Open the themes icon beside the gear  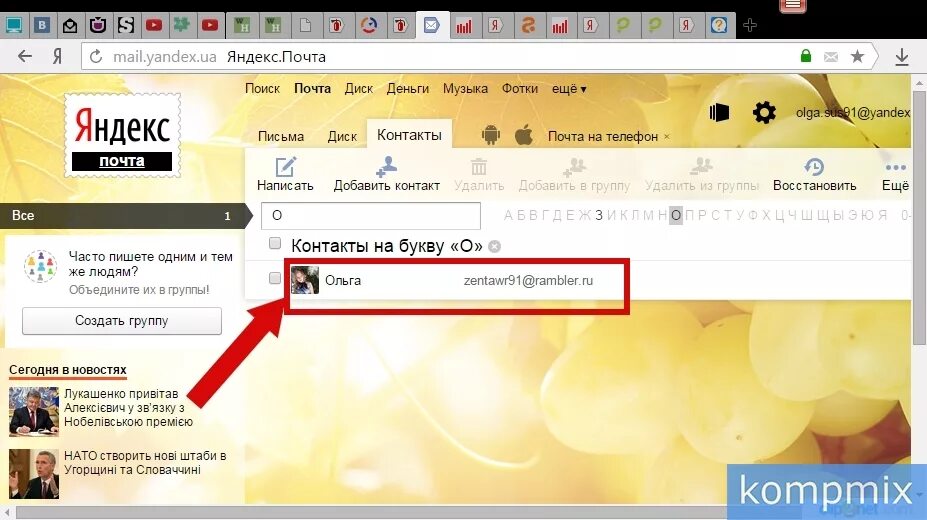719,112
